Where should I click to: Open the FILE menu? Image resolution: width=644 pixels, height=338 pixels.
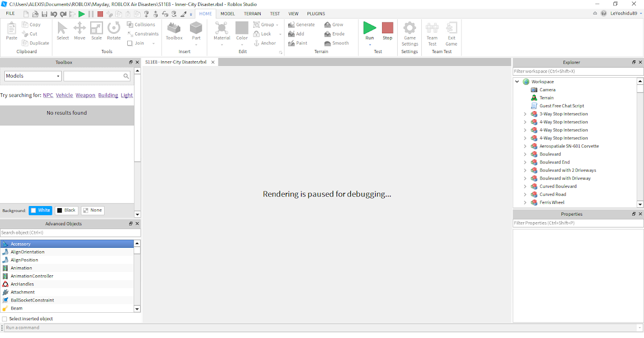click(10, 13)
